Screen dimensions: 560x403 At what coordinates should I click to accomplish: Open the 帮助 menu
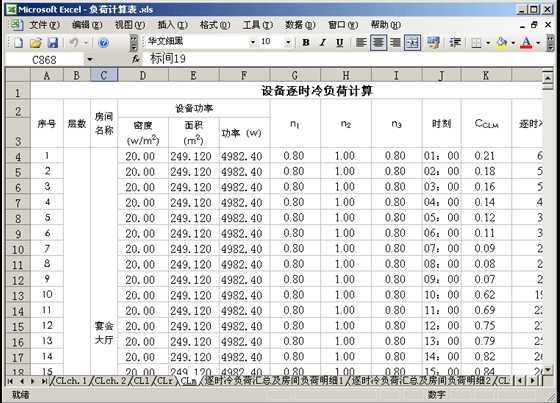(386, 25)
